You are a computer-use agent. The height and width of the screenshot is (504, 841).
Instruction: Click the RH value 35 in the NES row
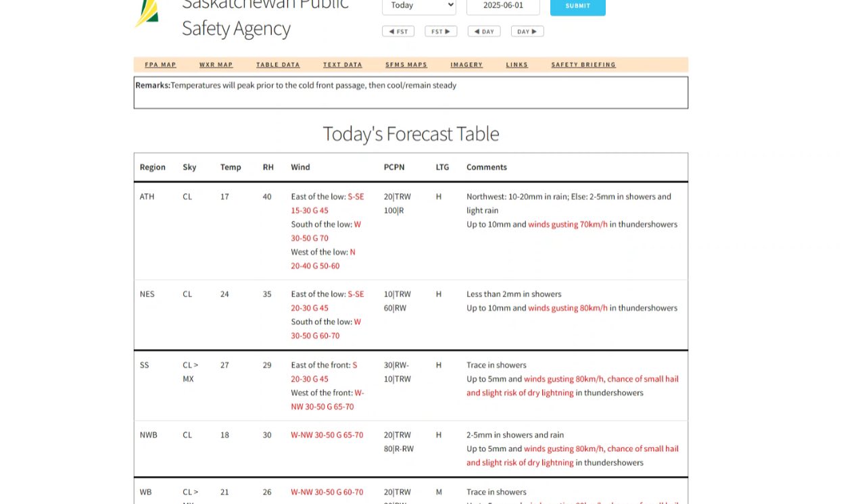(x=268, y=294)
